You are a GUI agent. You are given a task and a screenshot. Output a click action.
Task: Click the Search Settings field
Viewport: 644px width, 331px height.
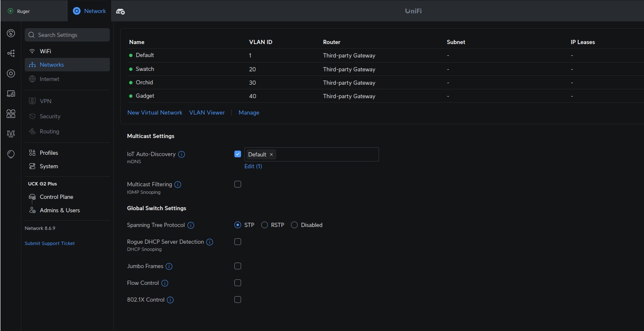pyautogui.click(x=67, y=35)
